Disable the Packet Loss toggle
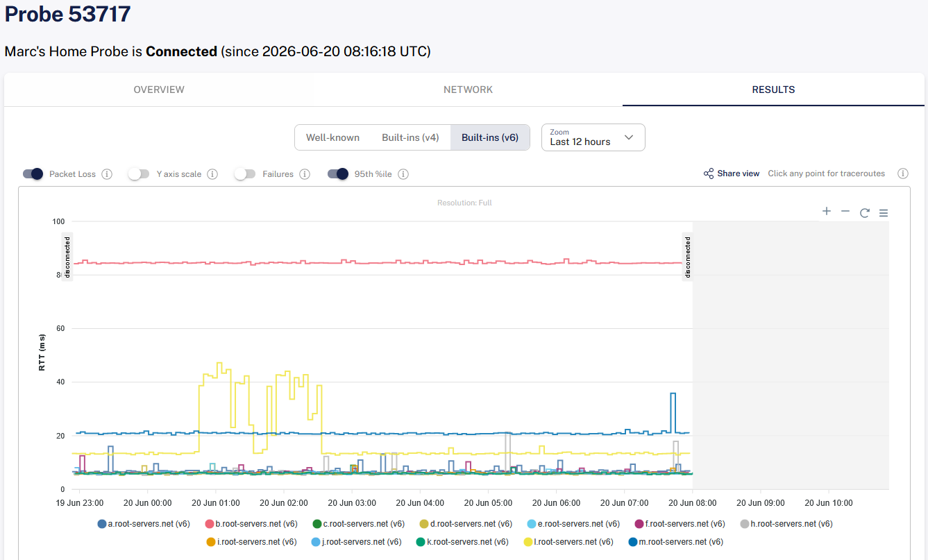The image size is (928, 560). (x=33, y=174)
